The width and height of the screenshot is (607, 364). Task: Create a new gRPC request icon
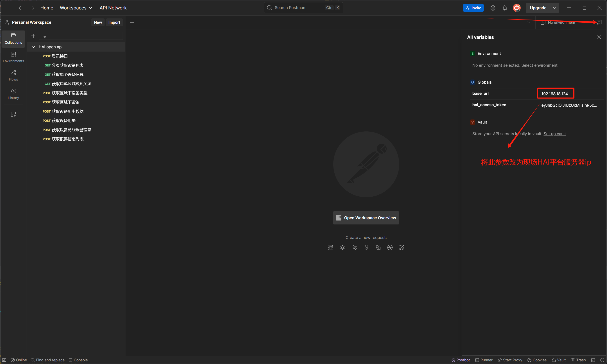coord(366,247)
